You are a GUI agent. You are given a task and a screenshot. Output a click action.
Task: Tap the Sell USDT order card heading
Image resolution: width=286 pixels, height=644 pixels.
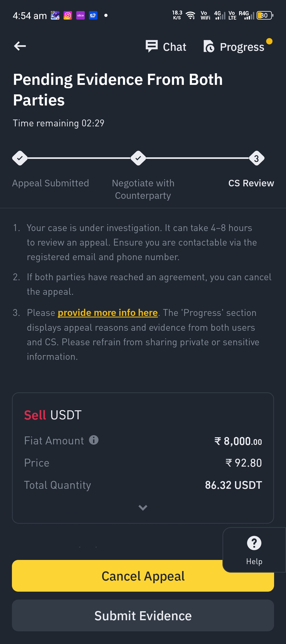(x=53, y=415)
